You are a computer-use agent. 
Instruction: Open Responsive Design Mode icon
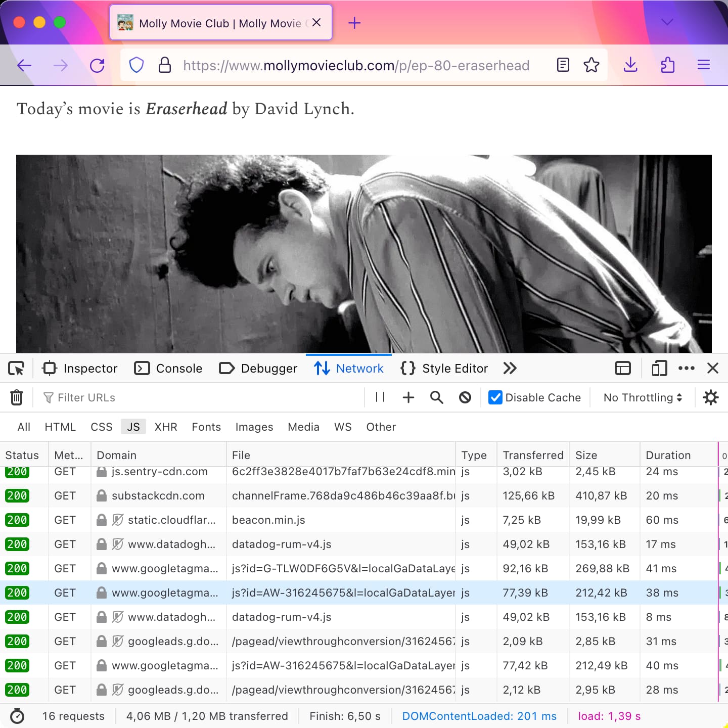[x=659, y=368]
